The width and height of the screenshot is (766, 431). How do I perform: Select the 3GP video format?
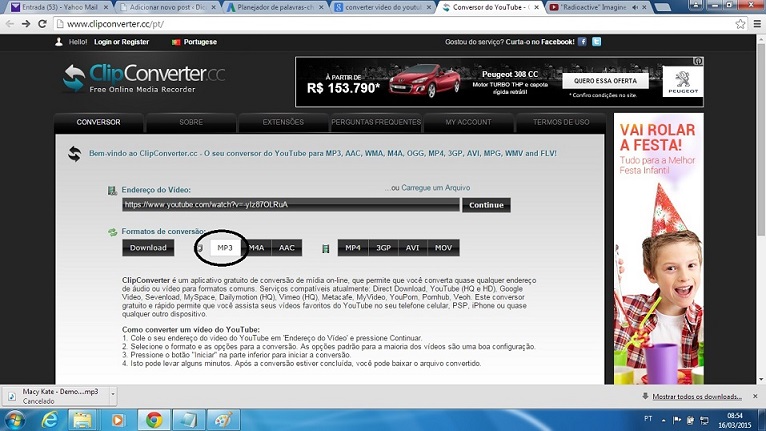coord(383,248)
